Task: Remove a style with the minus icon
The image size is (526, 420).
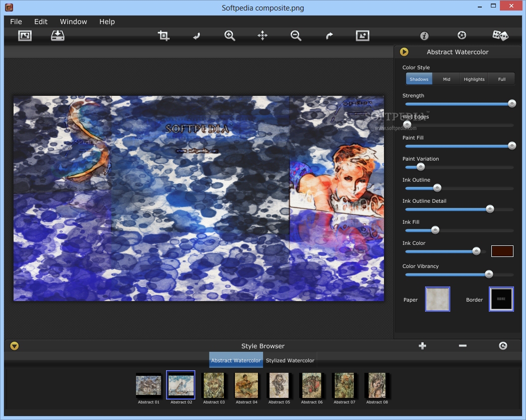Action: click(463, 346)
